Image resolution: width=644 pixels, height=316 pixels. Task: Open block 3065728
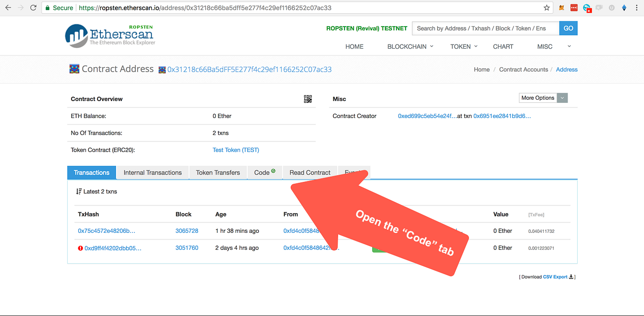coord(187,231)
